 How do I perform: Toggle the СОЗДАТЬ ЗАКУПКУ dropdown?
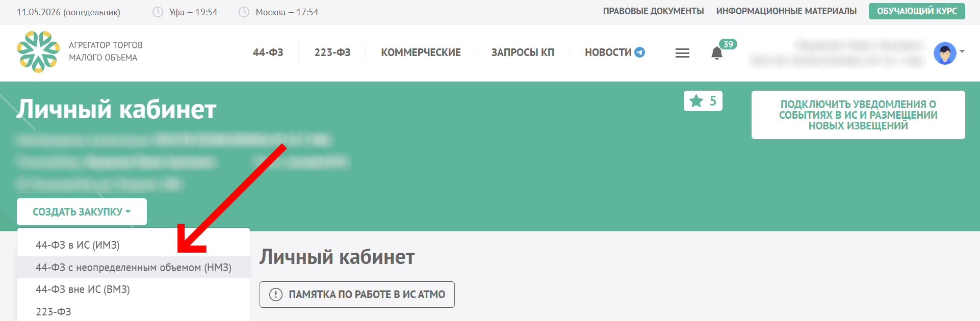click(x=82, y=212)
